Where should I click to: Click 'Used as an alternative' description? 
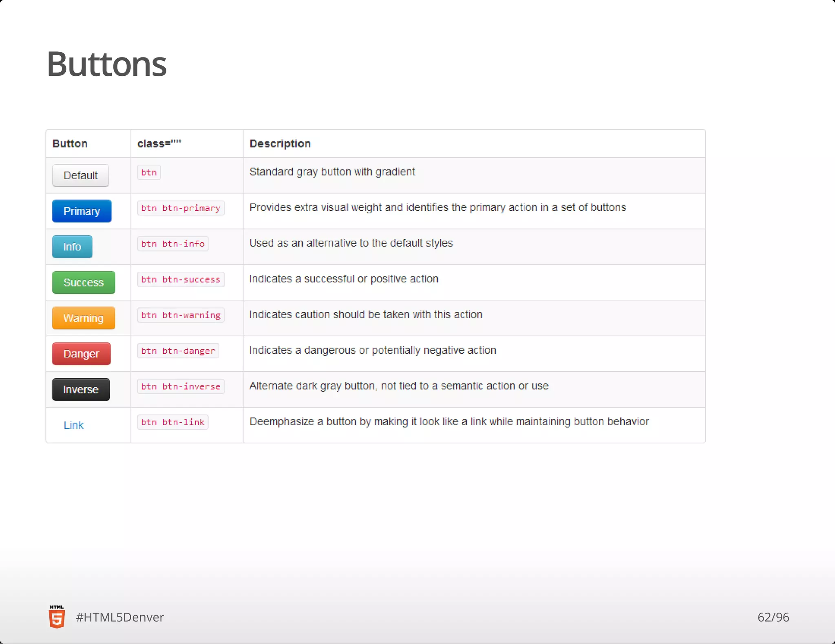(x=351, y=243)
